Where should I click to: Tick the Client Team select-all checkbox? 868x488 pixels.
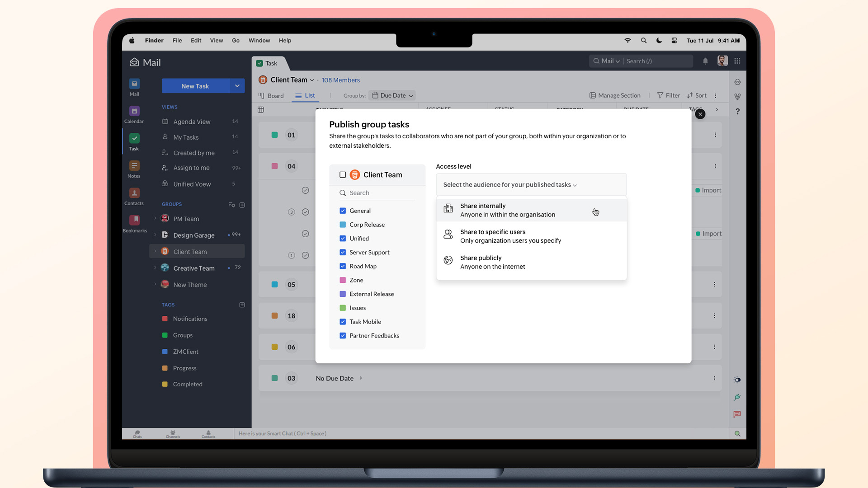pyautogui.click(x=343, y=175)
